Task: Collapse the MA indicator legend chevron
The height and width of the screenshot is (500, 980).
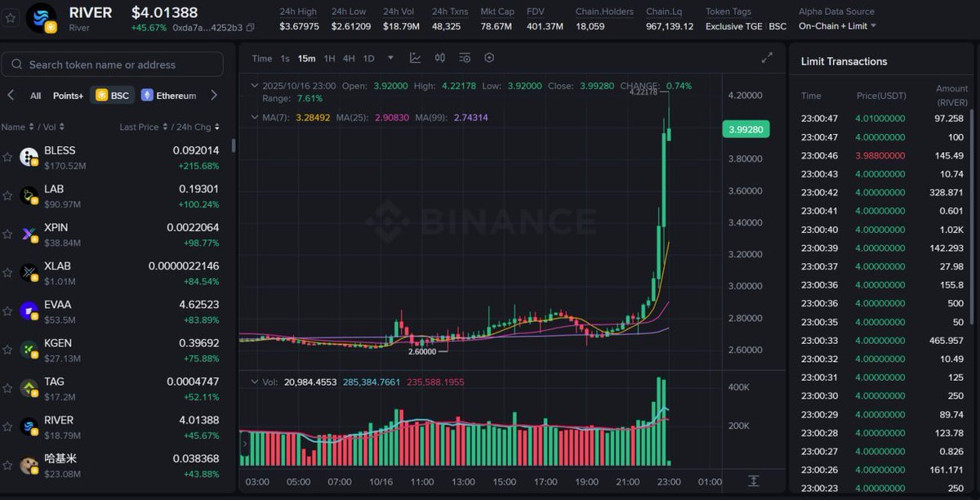Action: pos(256,118)
